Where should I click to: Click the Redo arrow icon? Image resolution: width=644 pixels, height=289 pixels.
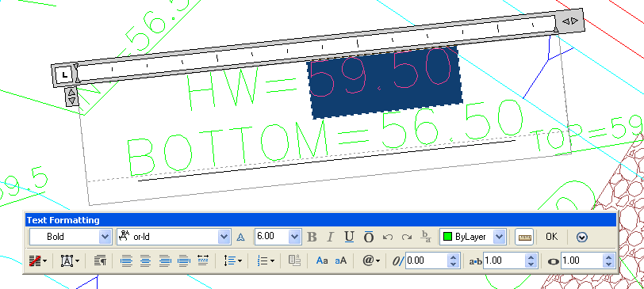coord(407,237)
